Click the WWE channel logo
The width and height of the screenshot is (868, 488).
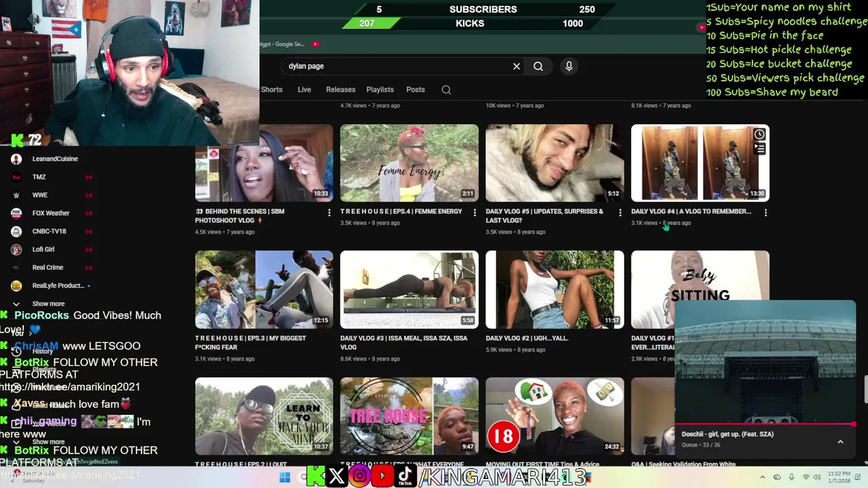tap(16, 195)
